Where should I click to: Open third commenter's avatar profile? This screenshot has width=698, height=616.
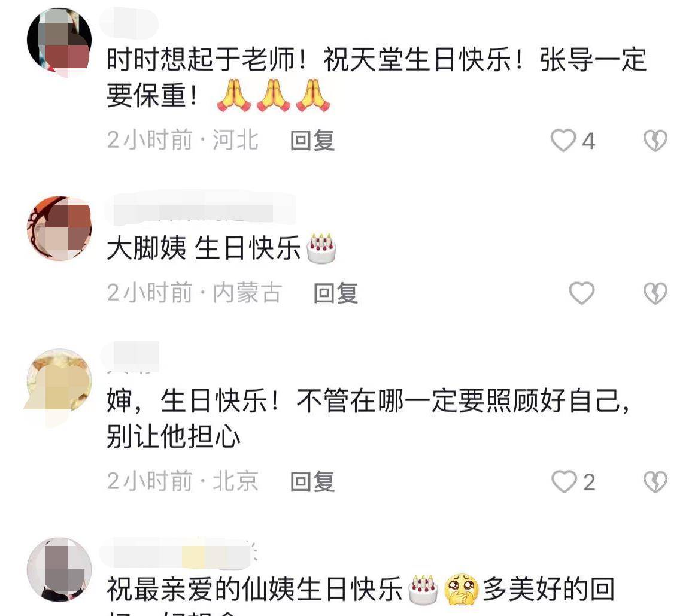coord(59,381)
